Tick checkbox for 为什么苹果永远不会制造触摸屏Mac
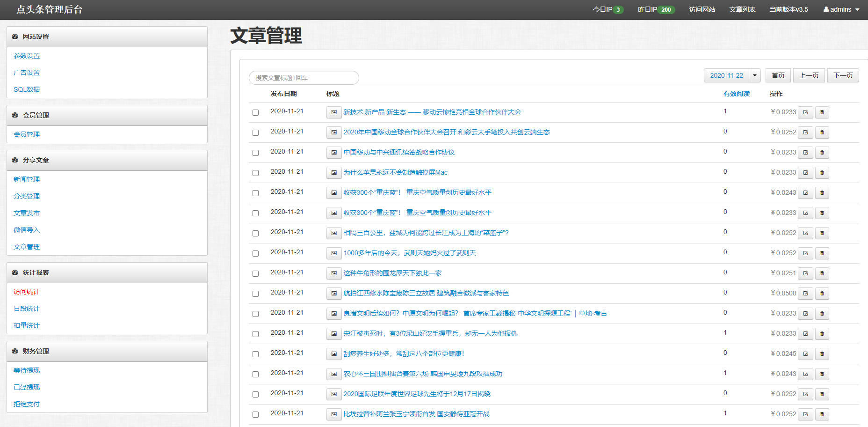 (x=255, y=173)
